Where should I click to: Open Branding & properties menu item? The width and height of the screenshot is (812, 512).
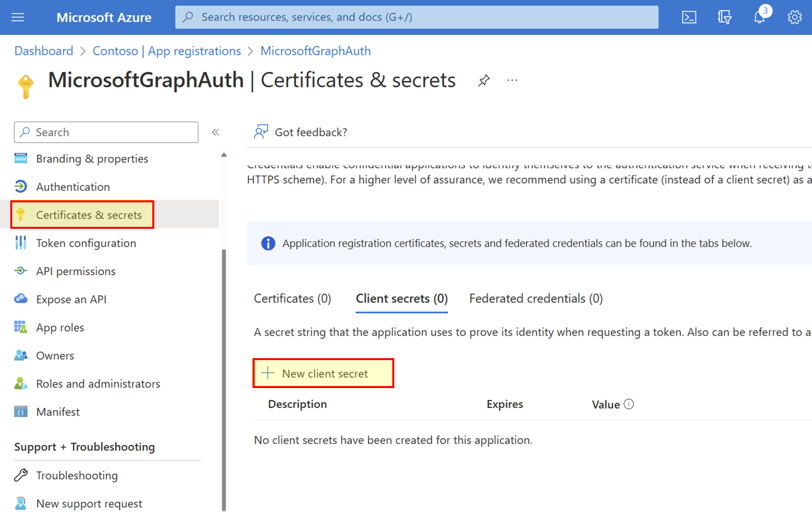(x=92, y=159)
